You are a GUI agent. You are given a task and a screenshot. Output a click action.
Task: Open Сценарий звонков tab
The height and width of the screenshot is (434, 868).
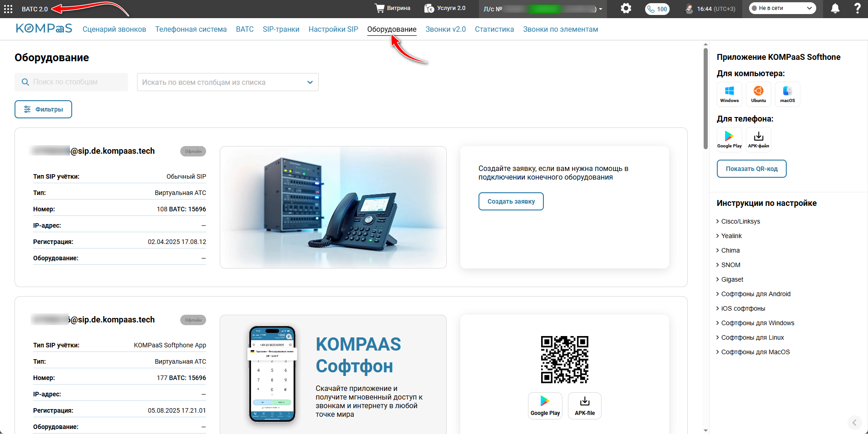coord(114,29)
